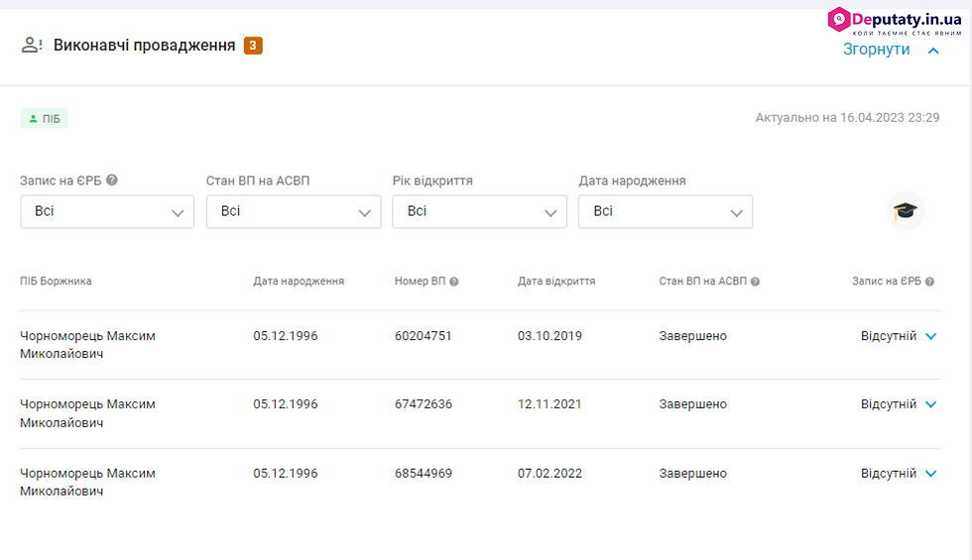Expand row with ВП number 67472636
Viewport: 972px width, 560px height.
[931, 404]
